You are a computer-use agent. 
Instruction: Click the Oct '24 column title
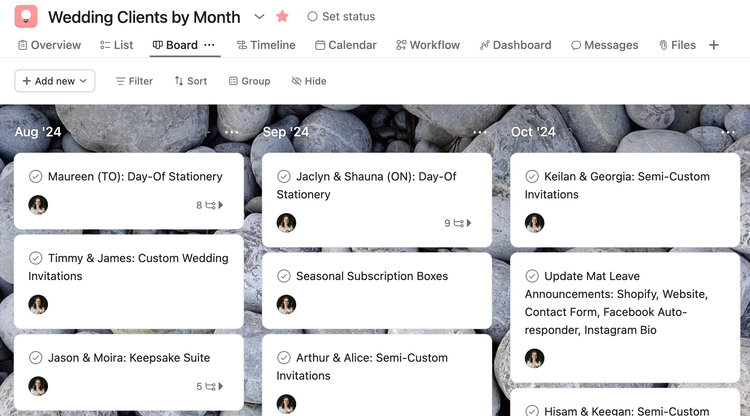(x=533, y=132)
